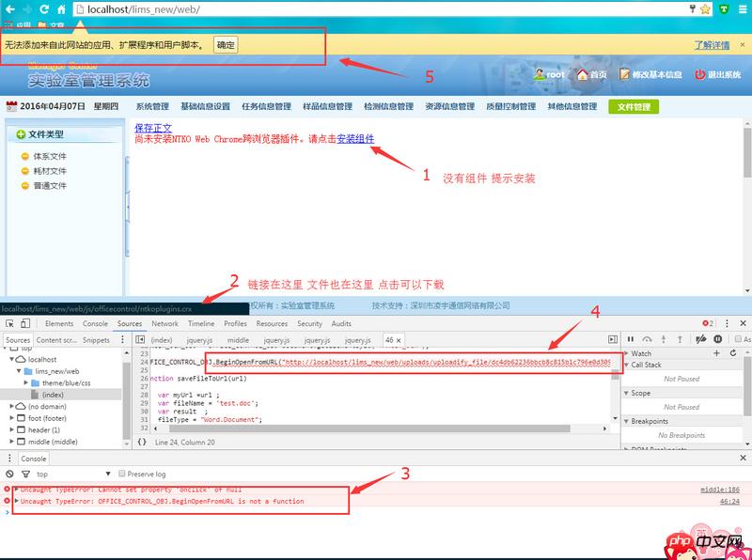Collapse the localhost tree node

coord(12,359)
